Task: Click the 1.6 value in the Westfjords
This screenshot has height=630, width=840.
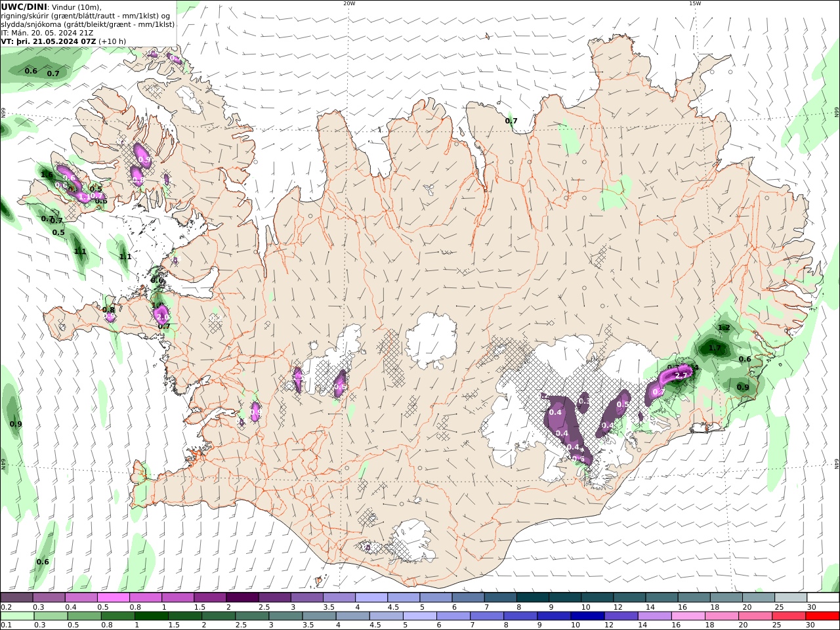Action: click(x=47, y=175)
